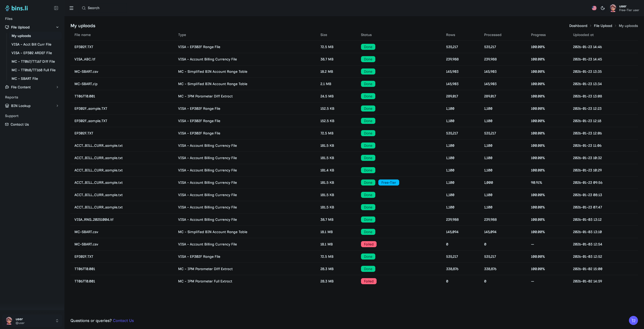Image resolution: width=644 pixels, height=329 pixels.
Task: Open MC - SBART File
Action: [25, 79]
